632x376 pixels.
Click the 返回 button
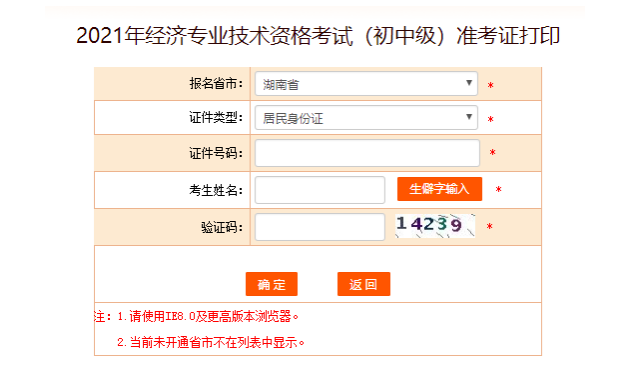point(364,284)
